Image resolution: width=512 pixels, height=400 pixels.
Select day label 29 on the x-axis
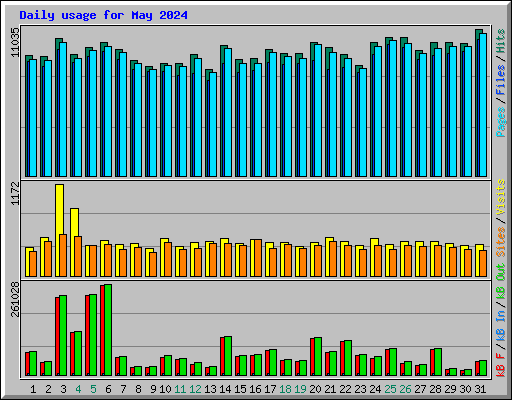coord(450,389)
